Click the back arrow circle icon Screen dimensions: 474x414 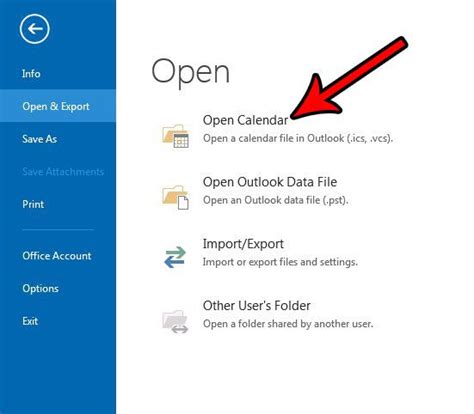pyautogui.click(x=34, y=29)
